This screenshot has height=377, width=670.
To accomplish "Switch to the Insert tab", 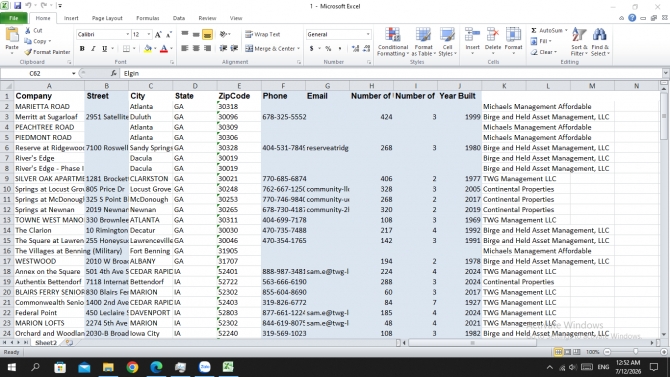I will tap(71, 18).
